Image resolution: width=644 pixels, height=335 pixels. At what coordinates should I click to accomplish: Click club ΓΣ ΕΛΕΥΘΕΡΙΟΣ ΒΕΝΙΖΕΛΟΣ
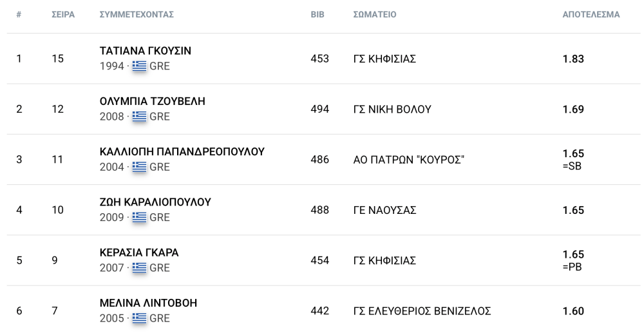[x=422, y=311]
